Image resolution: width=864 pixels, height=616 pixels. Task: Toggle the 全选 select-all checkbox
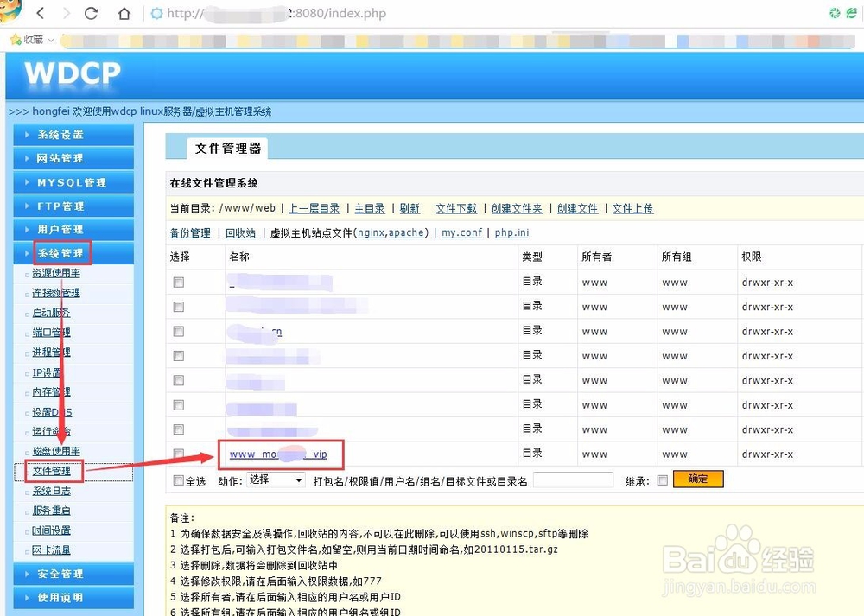pos(179,480)
